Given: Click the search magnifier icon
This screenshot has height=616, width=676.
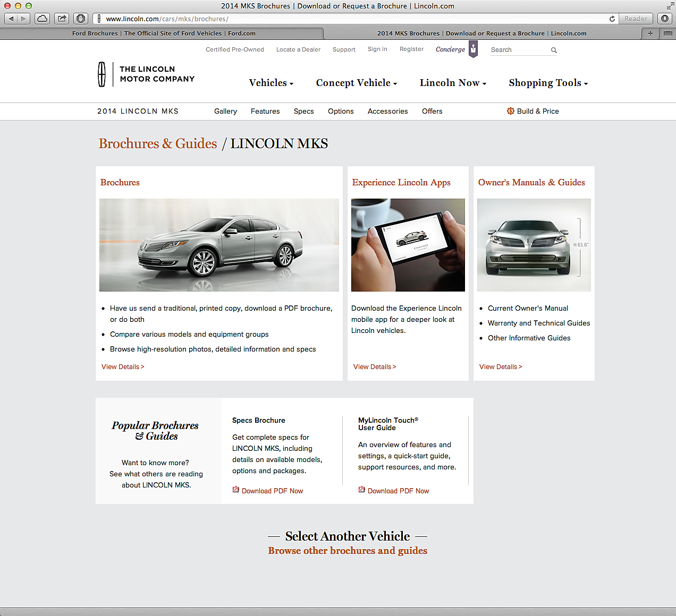Looking at the screenshot, I should click(554, 50).
